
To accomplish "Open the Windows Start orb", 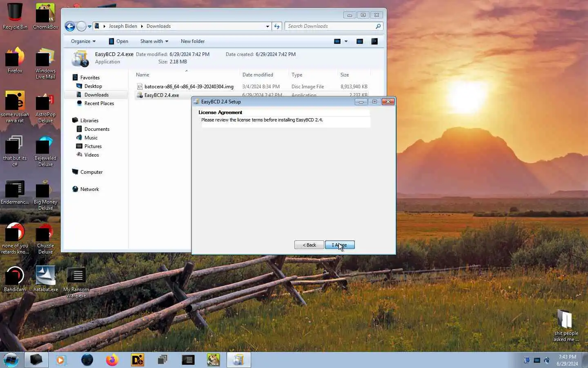I will coord(11,360).
